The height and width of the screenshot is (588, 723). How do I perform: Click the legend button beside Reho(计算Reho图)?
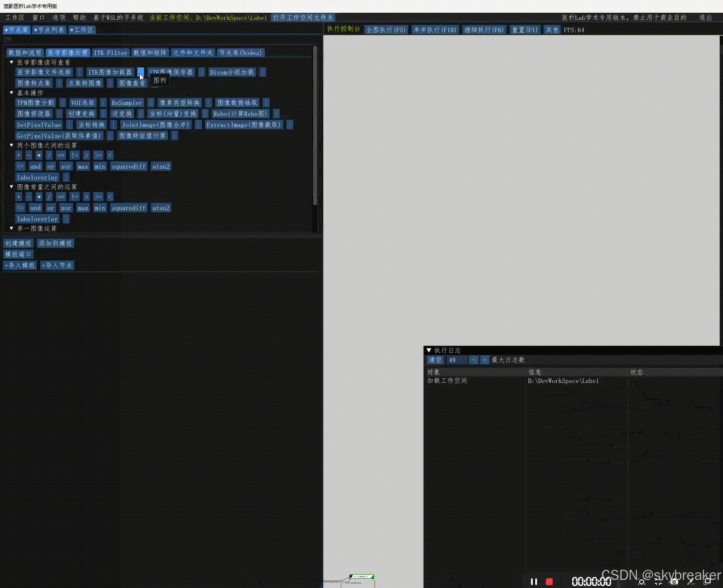pos(276,114)
